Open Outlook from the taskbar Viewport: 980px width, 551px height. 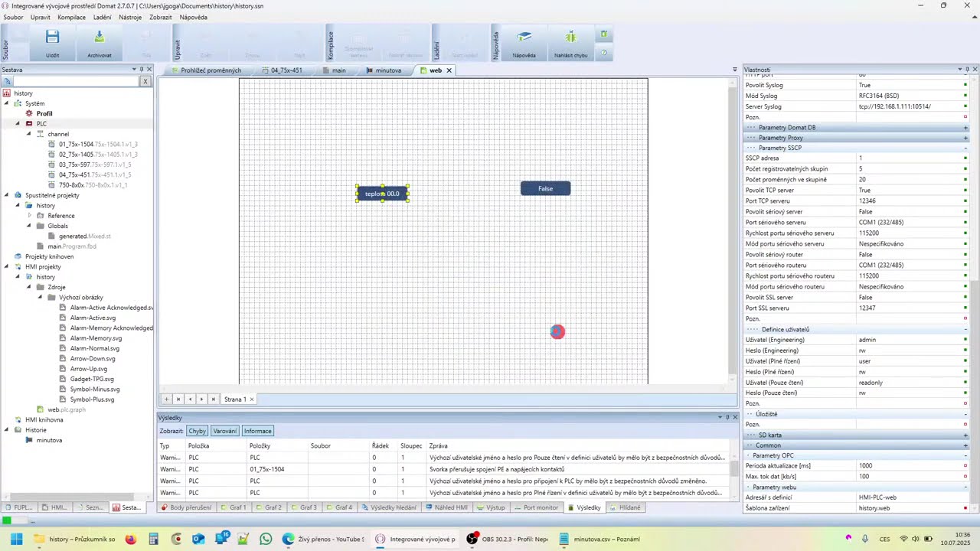(198, 539)
